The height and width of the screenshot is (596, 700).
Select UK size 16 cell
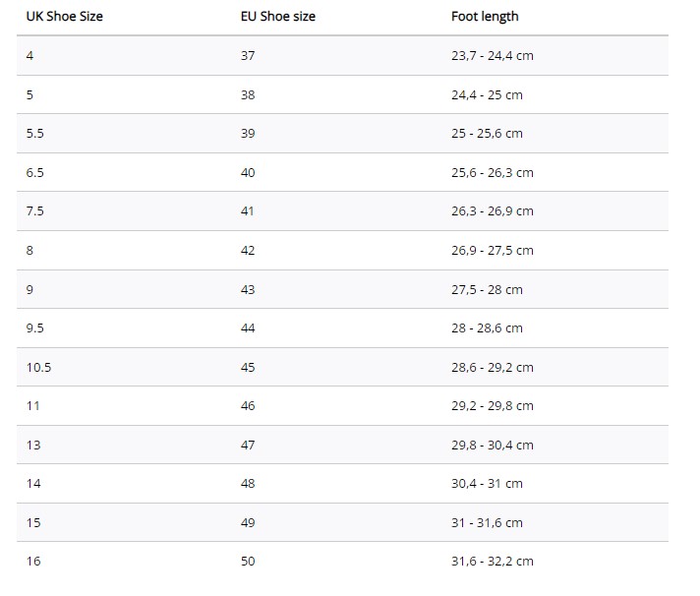(x=33, y=562)
